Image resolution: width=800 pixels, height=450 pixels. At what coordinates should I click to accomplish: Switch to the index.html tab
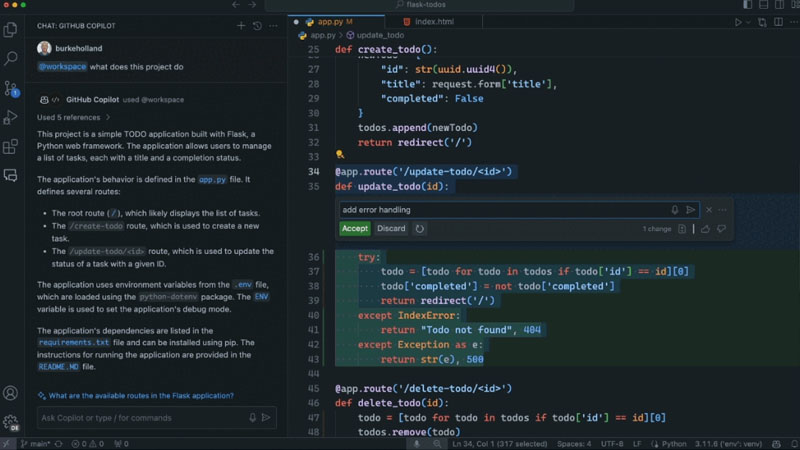pos(434,22)
